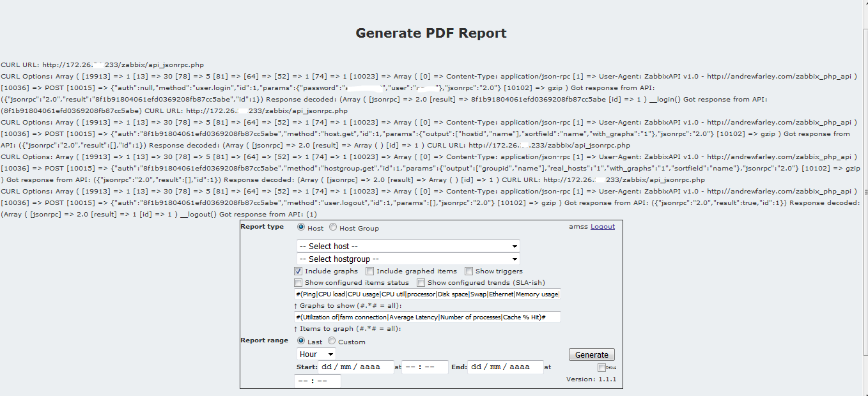868x396 pixels.
Task: Click the Graphs to show filter field
Action: point(428,294)
